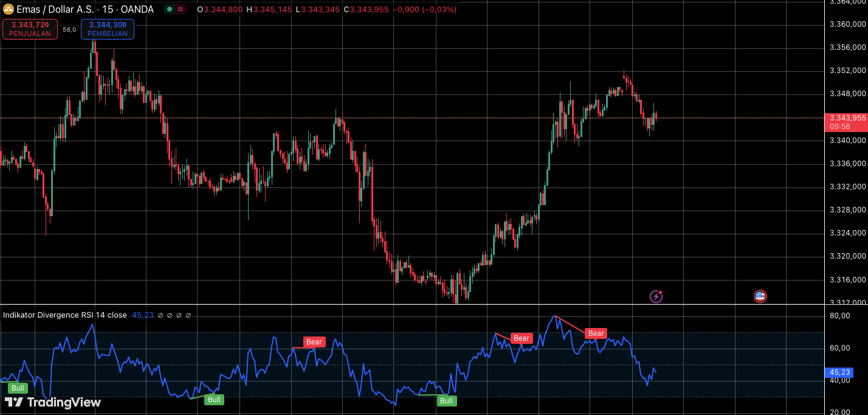This screenshot has height=415, width=868.
Task: Click the red current price label 3.343,955
Action: click(846, 118)
